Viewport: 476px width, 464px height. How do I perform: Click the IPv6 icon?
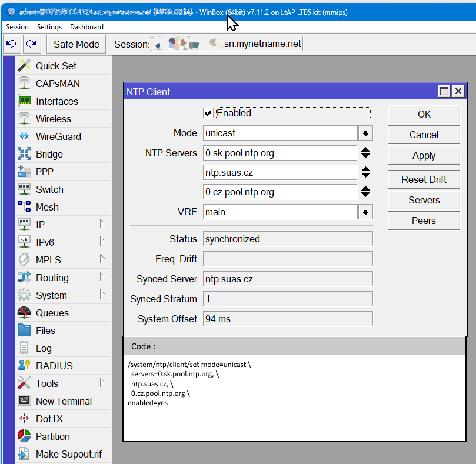pyautogui.click(x=24, y=242)
